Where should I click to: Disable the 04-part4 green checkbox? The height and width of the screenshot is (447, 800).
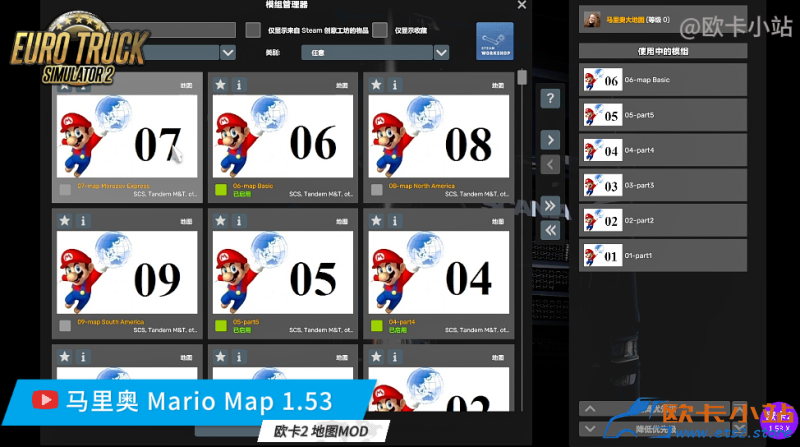pos(377,326)
